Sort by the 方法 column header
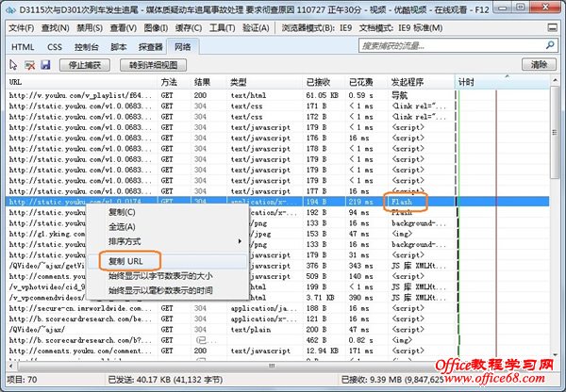The width and height of the screenshot is (566, 392). pos(175,82)
